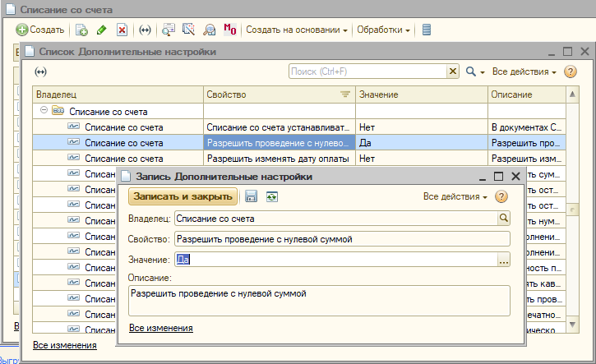Click the Создать button in main toolbar
This screenshot has height=364, width=596.
point(40,30)
